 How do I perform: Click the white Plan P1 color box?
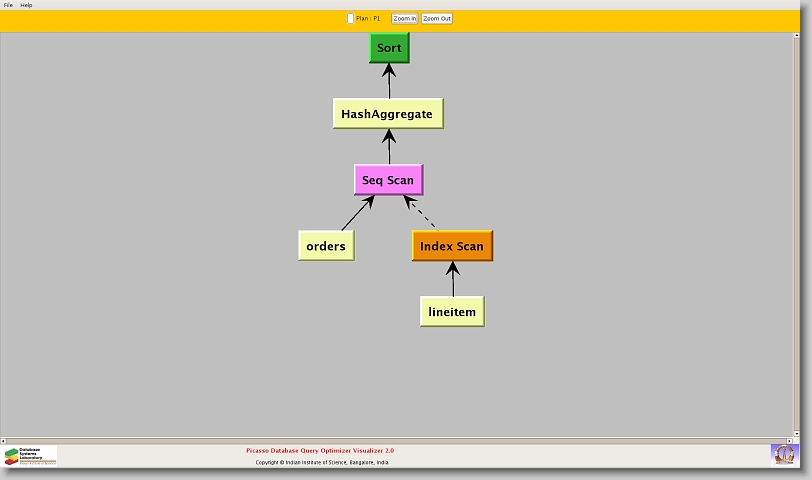[x=350, y=18]
